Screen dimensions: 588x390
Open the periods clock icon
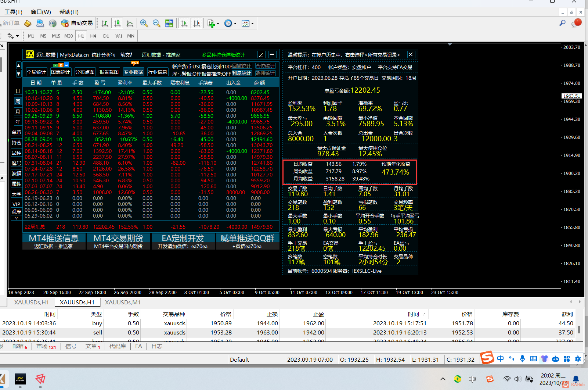click(x=228, y=24)
